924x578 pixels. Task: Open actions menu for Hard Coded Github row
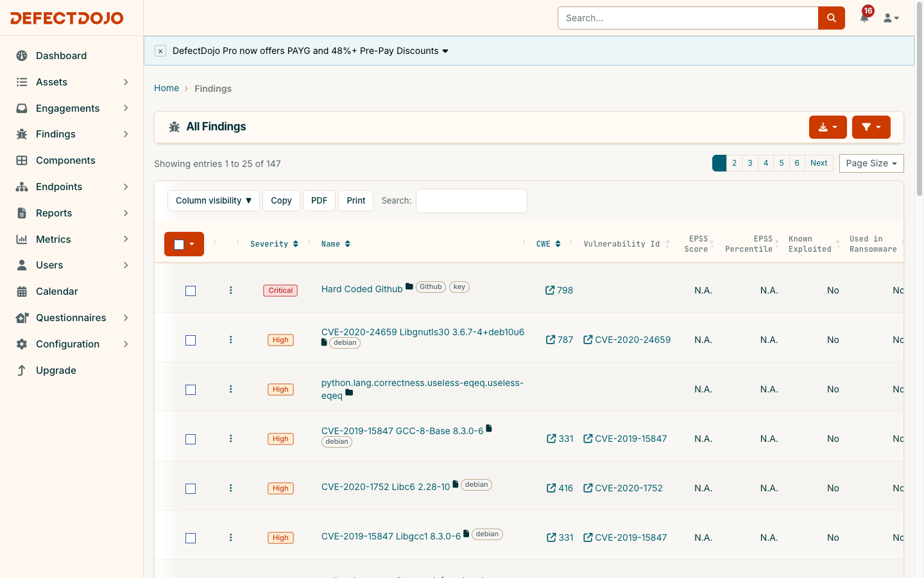point(231,290)
